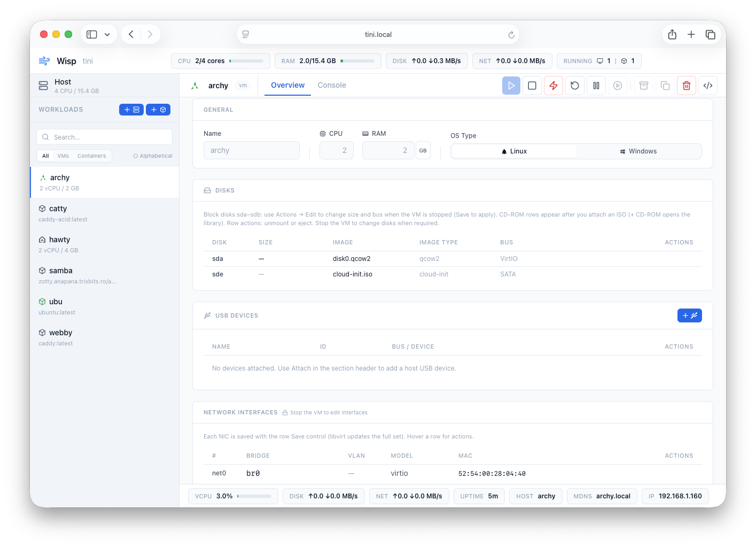Force power off with lightning icon
756x547 pixels.
point(554,86)
